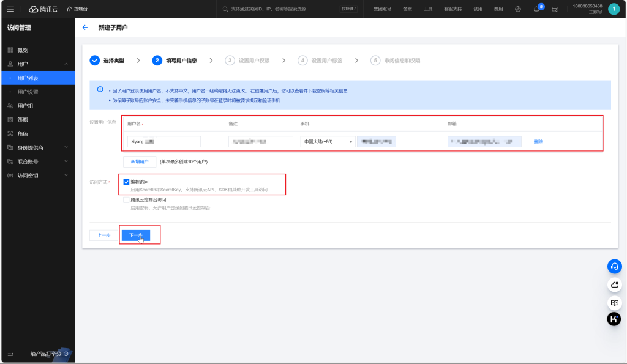Expand 身份提供商 in the sidebar

point(37,147)
